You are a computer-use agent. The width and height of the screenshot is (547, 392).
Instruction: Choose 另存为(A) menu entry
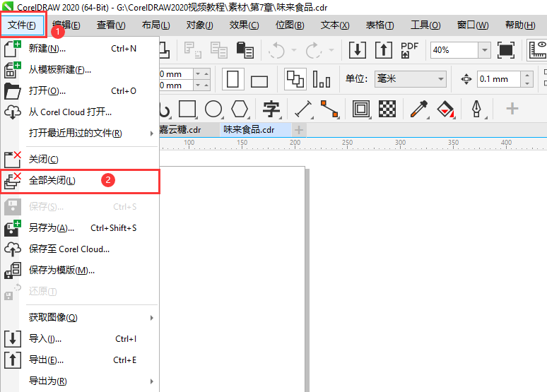click(80, 228)
